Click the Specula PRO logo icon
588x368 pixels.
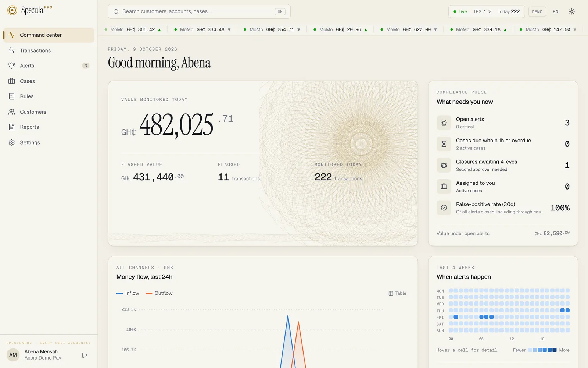click(12, 10)
